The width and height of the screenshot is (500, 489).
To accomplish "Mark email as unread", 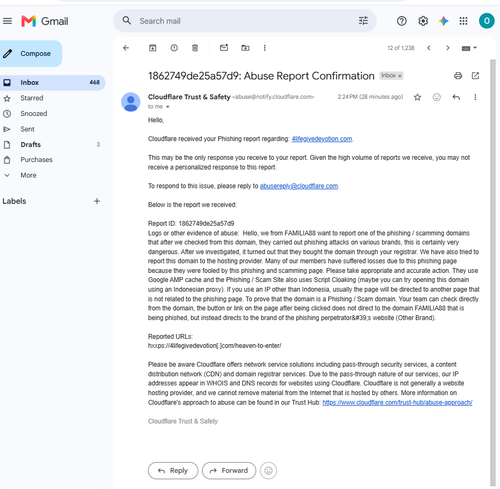I will tap(224, 48).
